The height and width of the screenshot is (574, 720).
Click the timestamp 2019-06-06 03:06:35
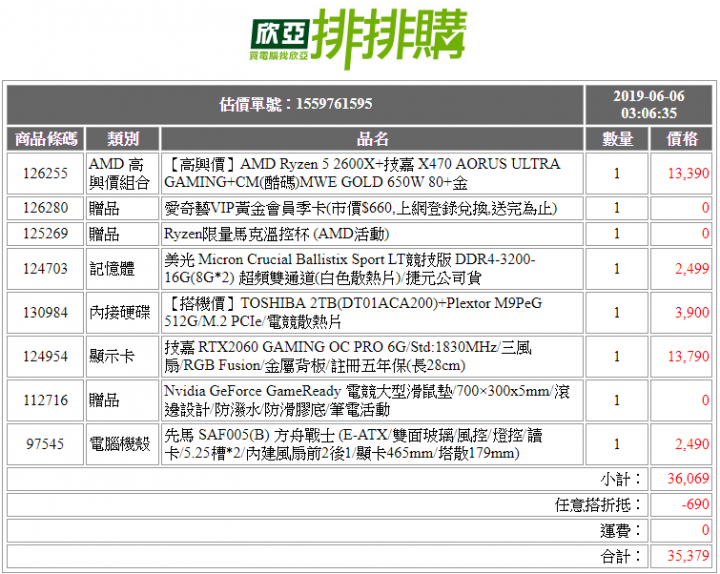(x=648, y=104)
